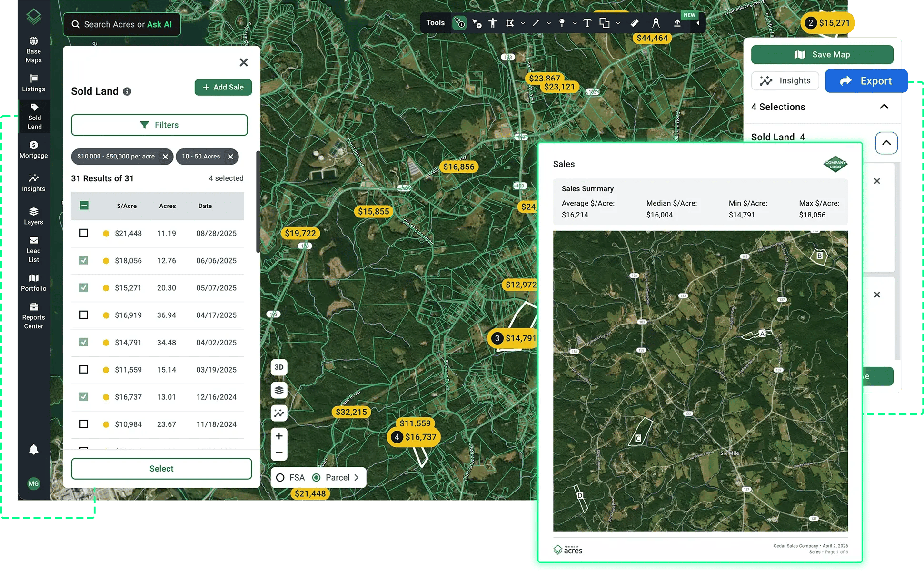Open Layers in sidebar
The image size is (924, 571).
[33, 217]
